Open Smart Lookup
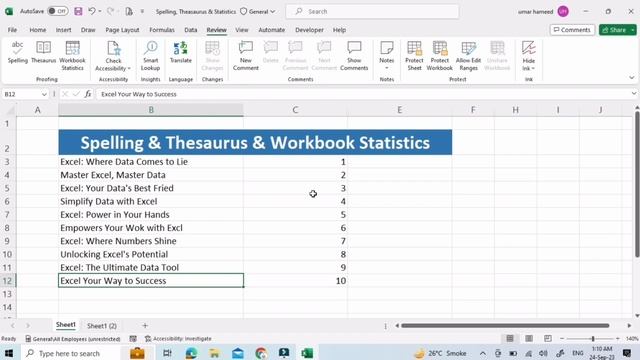The width and height of the screenshot is (640, 360). click(x=150, y=56)
